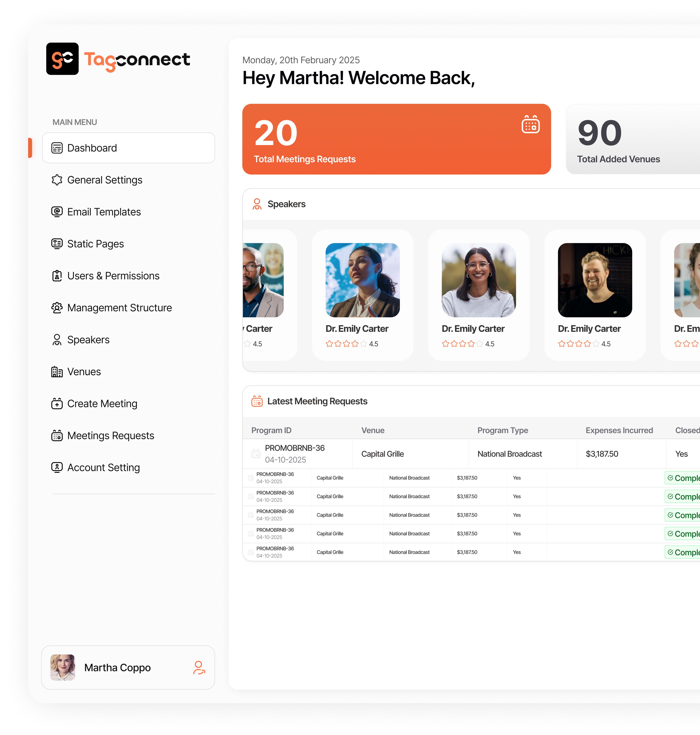
Task: Click the Total Meetings Requests orange card
Action: click(x=396, y=139)
